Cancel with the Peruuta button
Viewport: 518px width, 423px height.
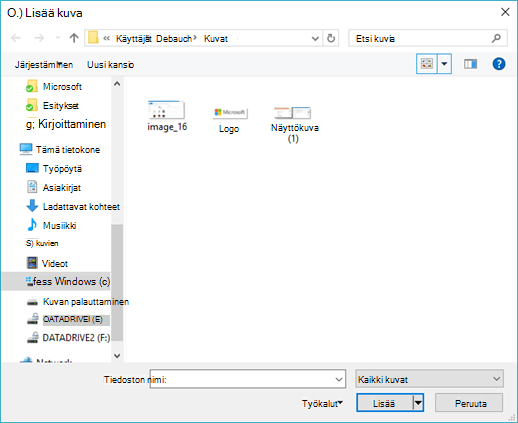tap(470, 403)
